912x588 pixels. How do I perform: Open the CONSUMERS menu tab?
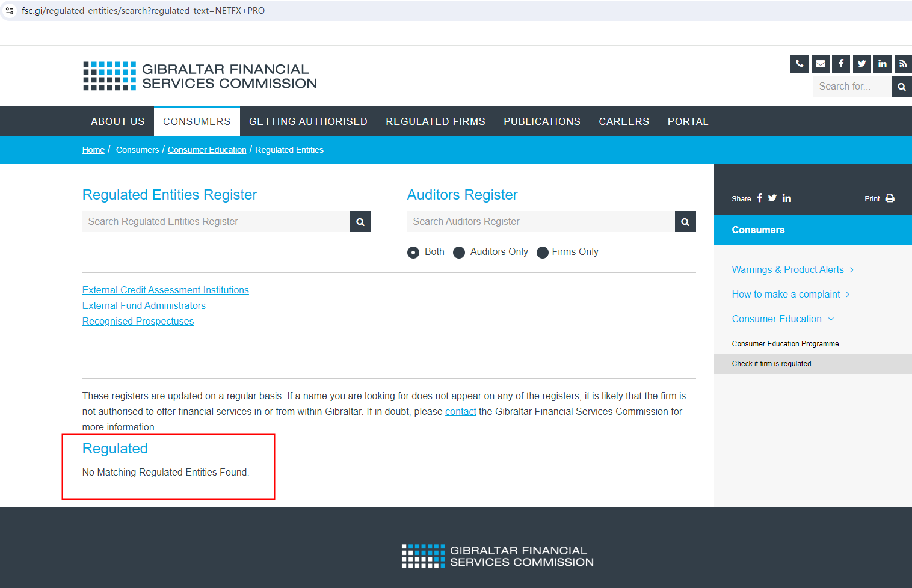click(197, 121)
